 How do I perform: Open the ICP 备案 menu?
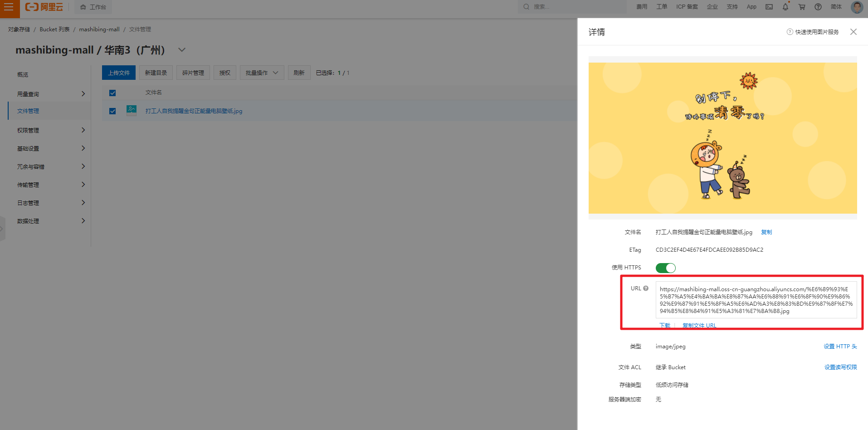pyautogui.click(x=687, y=7)
